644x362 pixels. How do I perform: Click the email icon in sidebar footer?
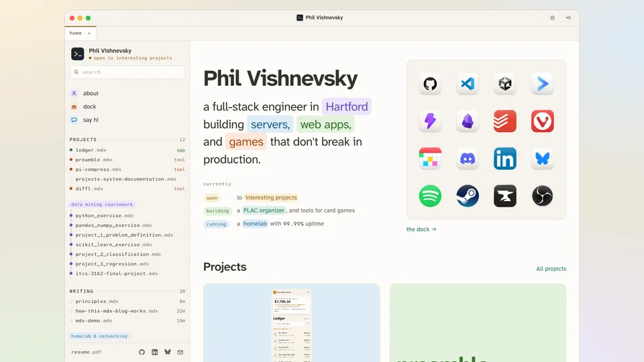tap(180, 352)
